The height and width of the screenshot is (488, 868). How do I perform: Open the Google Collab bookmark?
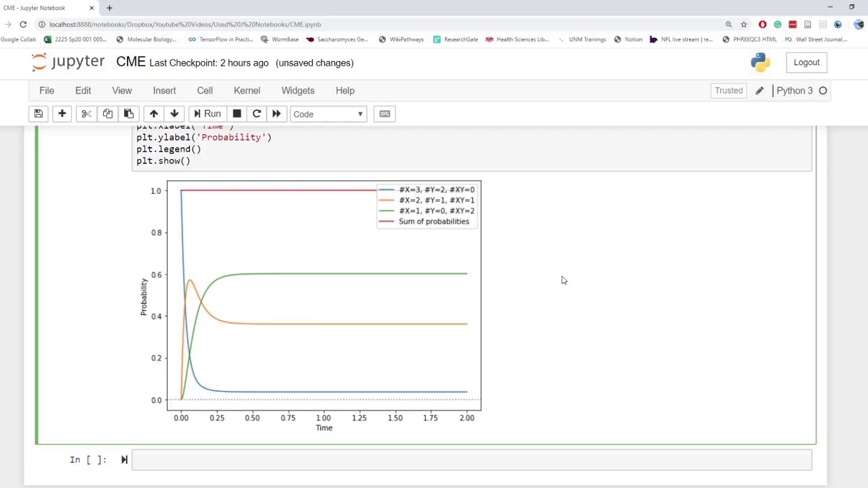pyautogui.click(x=18, y=39)
